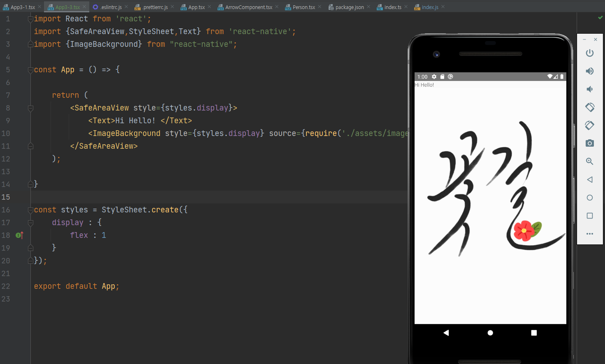The image size is (605, 364).
Task: Click the green inspection checkmark in editor
Action: [600, 18]
